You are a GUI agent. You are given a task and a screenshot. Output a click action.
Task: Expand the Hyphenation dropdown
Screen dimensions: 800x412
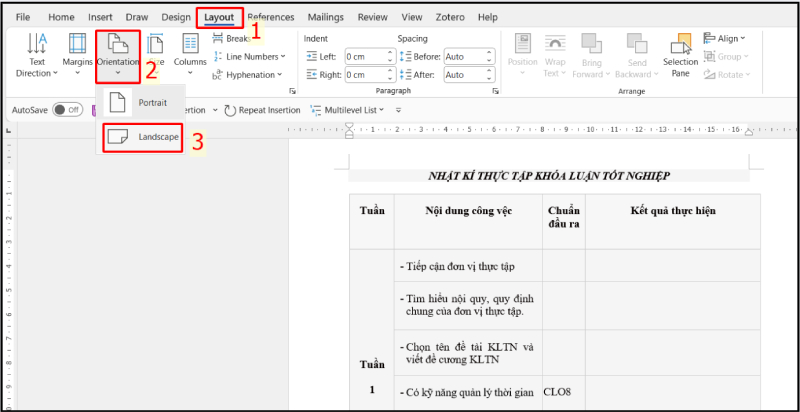tap(250, 74)
